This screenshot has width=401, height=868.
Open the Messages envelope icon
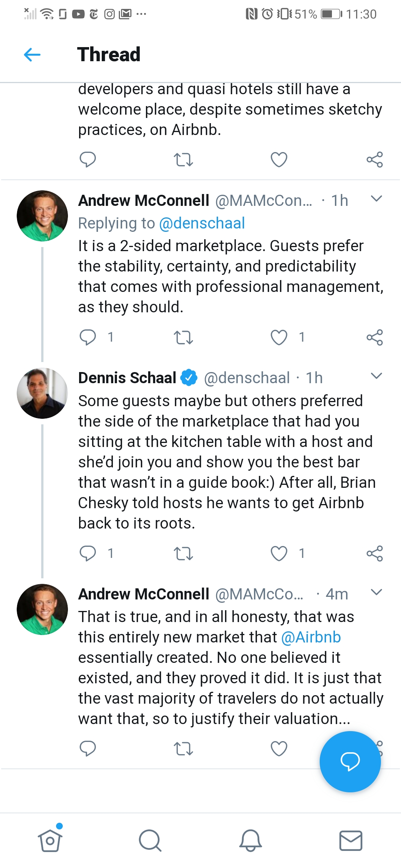pyautogui.click(x=351, y=840)
